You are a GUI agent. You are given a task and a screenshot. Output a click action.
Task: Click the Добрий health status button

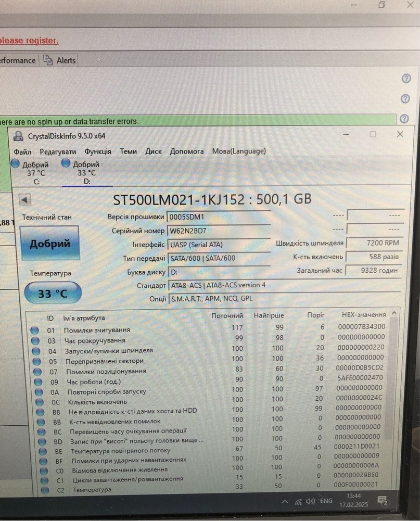[x=50, y=243]
